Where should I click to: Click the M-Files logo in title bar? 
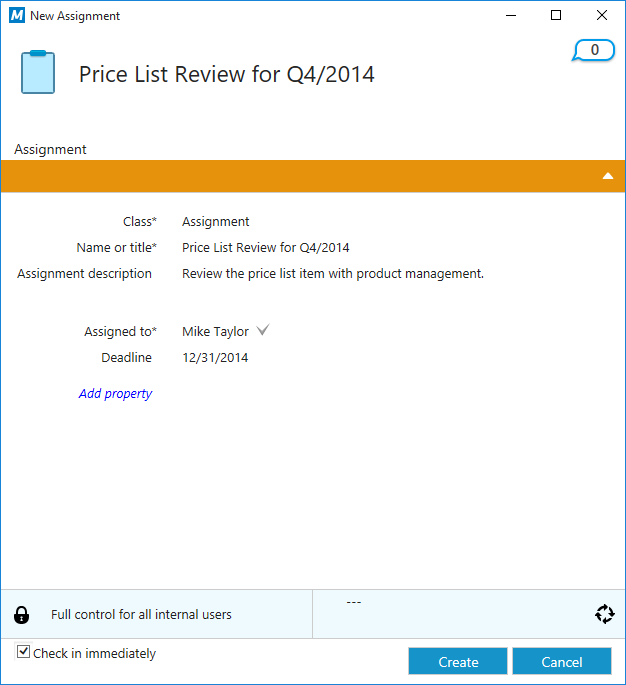point(16,16)
